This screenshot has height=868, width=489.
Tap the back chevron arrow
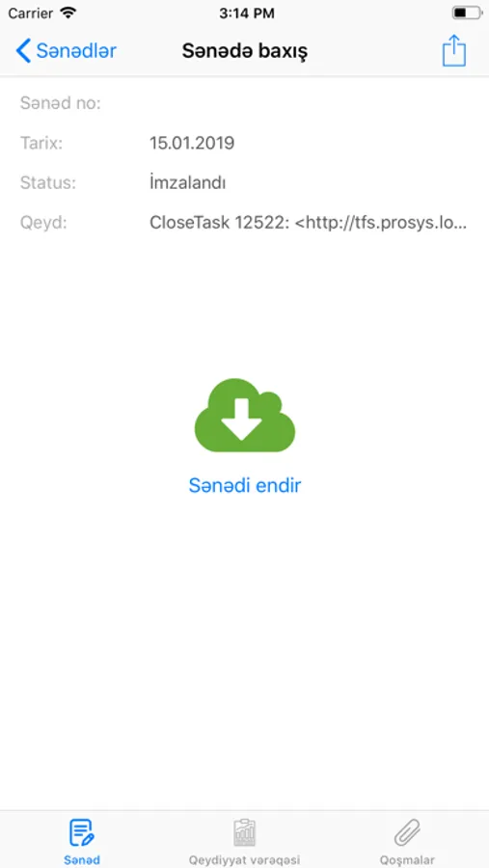23,51
